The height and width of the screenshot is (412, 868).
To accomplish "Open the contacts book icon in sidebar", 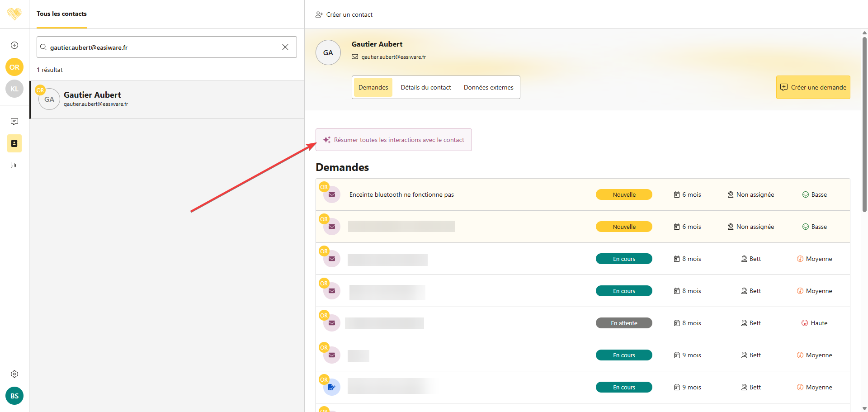I will pyautogui.click(x=14, y=143).
